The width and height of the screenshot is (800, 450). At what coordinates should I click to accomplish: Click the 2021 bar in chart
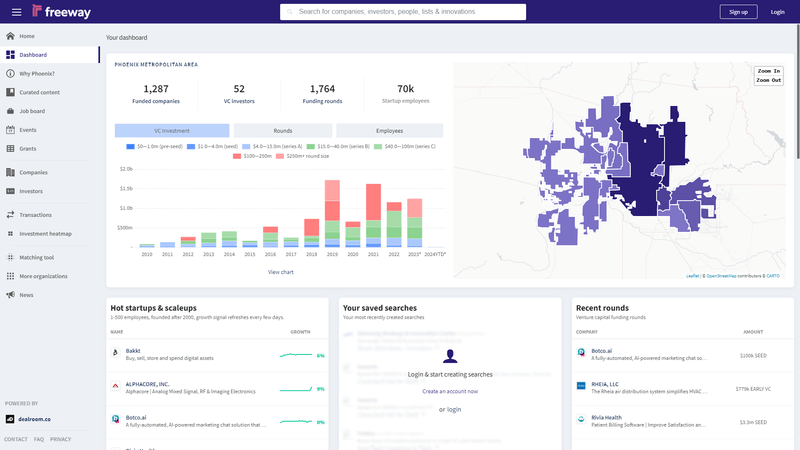coord(373,215)
